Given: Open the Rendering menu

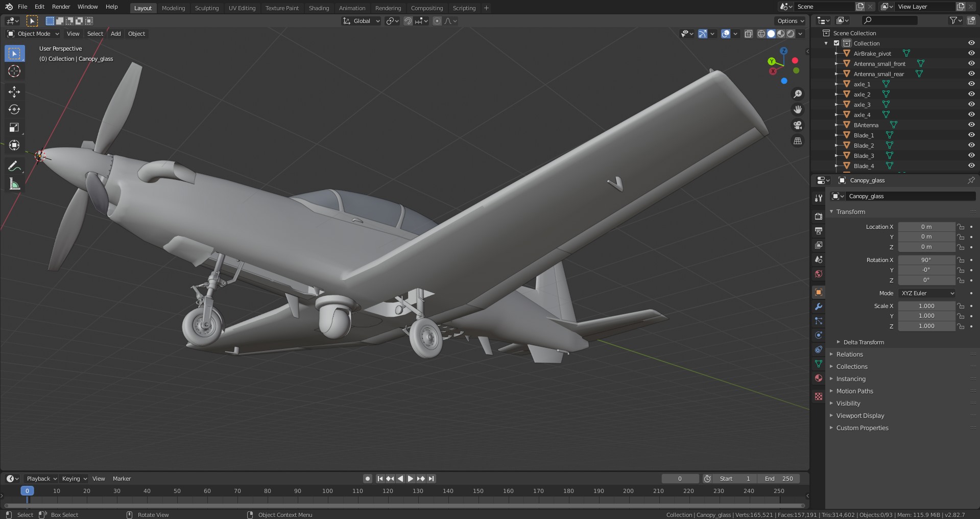Looking at the screenshot, I should [388, 8].
